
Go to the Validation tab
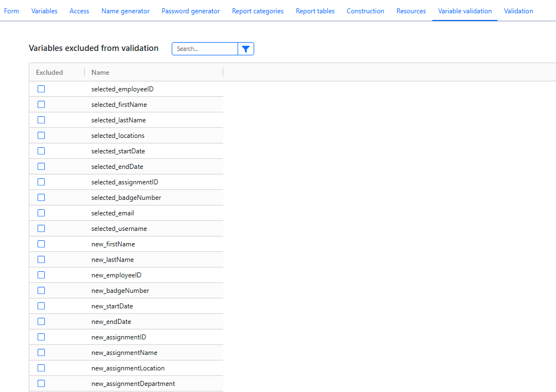[x=518, y=11]
